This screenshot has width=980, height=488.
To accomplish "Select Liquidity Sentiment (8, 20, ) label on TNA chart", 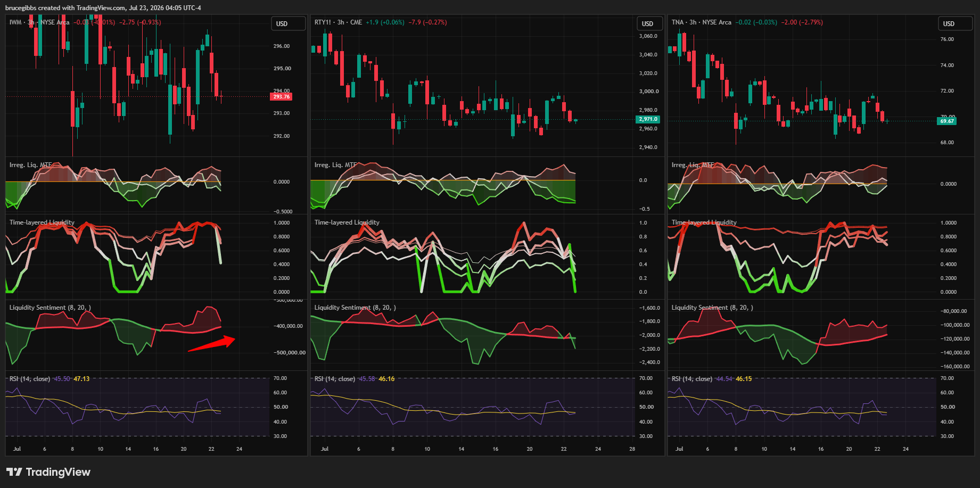I will (x=712, y=308).
